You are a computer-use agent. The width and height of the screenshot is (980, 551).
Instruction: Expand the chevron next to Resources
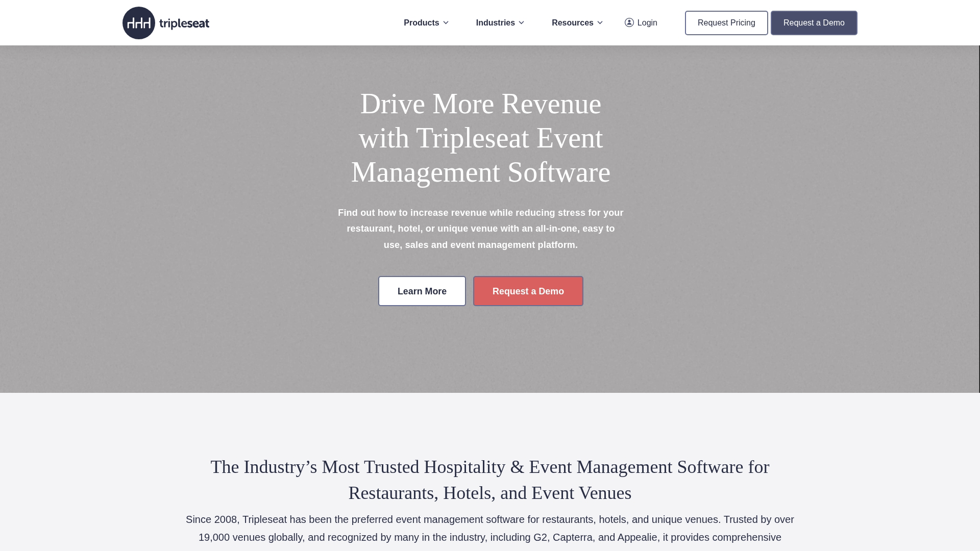tap(600, 23)
